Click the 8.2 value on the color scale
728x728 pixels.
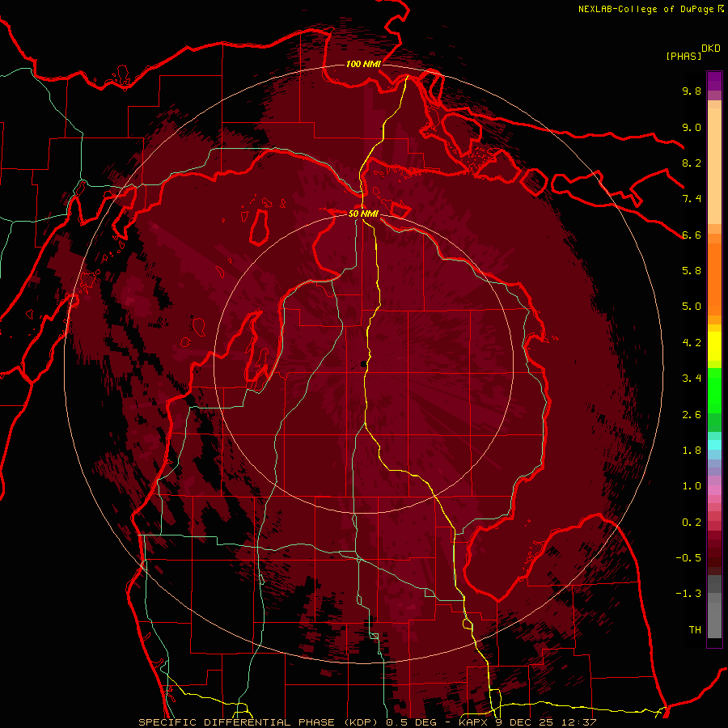(692, 163)
